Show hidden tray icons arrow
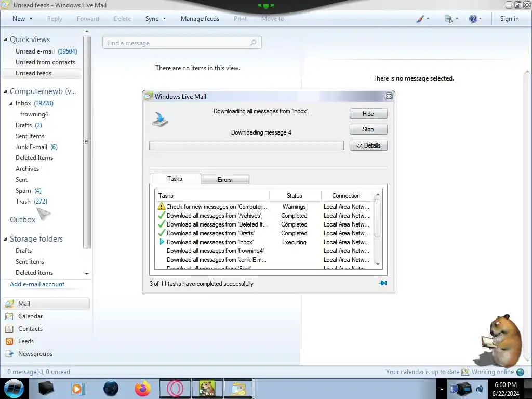Viewport: 532px width, 399px height. [x=442, y=389]
